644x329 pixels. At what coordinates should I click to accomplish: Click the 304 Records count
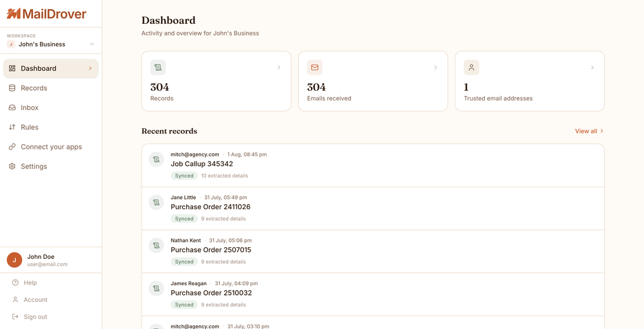[159, 87]
